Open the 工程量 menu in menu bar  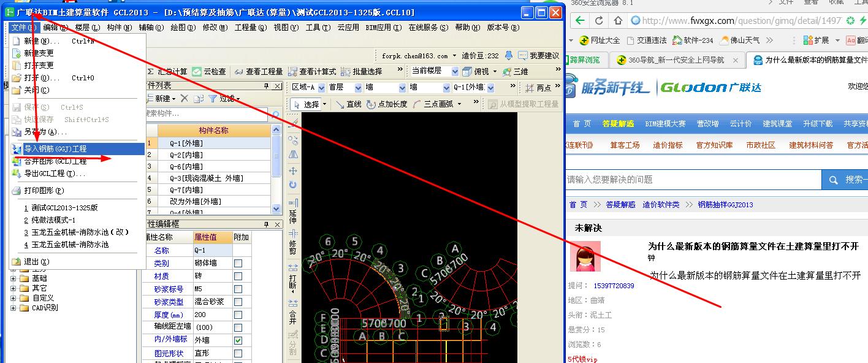tap(251, 28)
